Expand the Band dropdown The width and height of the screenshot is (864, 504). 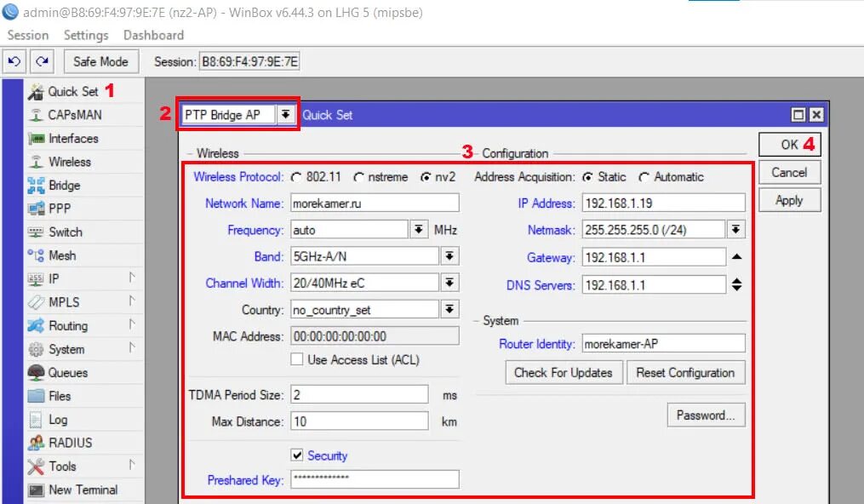[449, 255]
